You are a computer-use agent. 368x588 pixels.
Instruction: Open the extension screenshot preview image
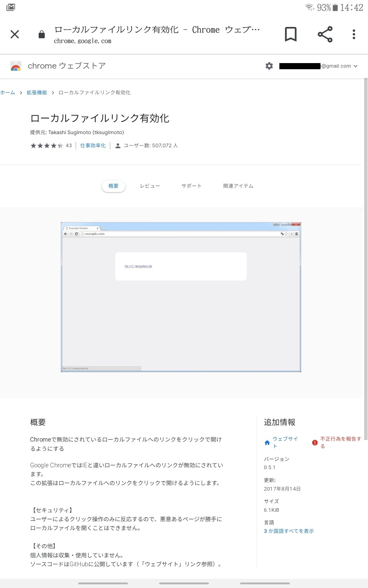click(181, 297)
